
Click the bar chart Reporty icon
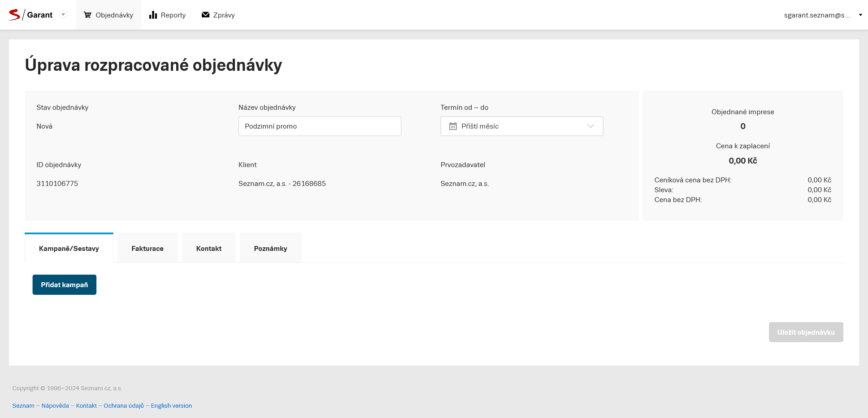153,15
